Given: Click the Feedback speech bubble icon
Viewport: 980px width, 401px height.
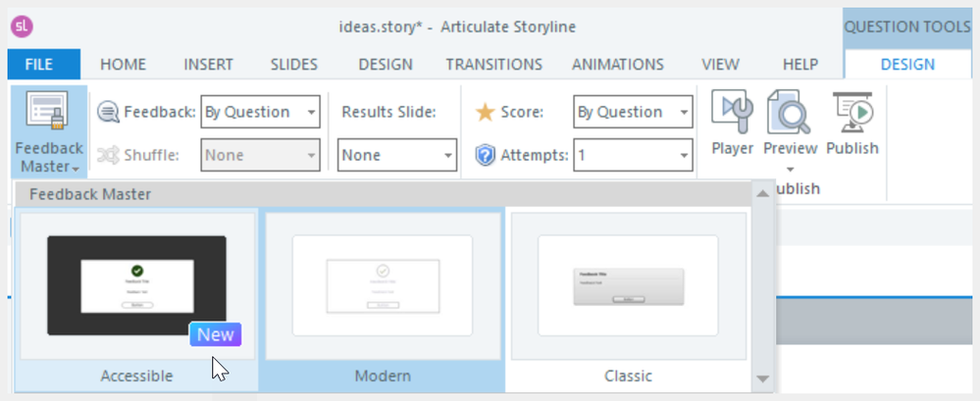Looking at the screenshot, I should (x=109, y=112).
